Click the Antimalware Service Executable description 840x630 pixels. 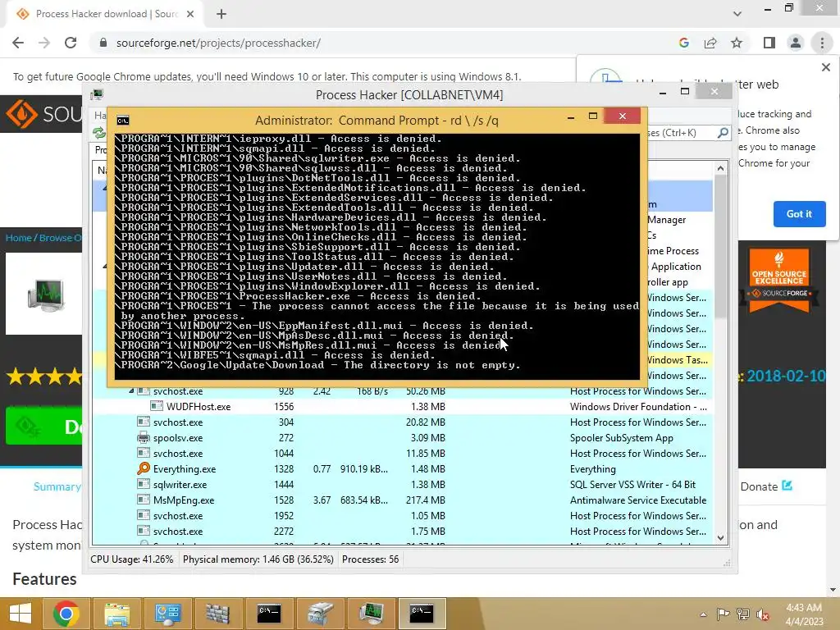tap(638, 500)
